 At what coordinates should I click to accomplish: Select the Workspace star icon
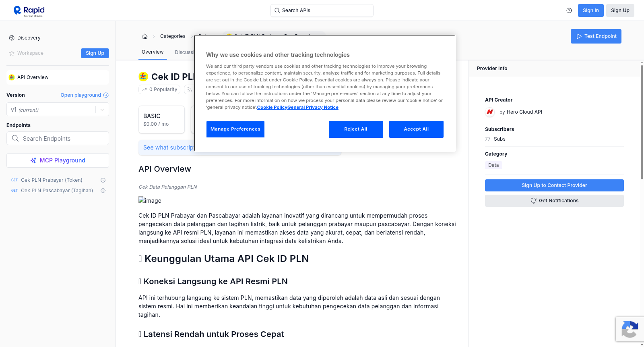(x=12, y=53)
